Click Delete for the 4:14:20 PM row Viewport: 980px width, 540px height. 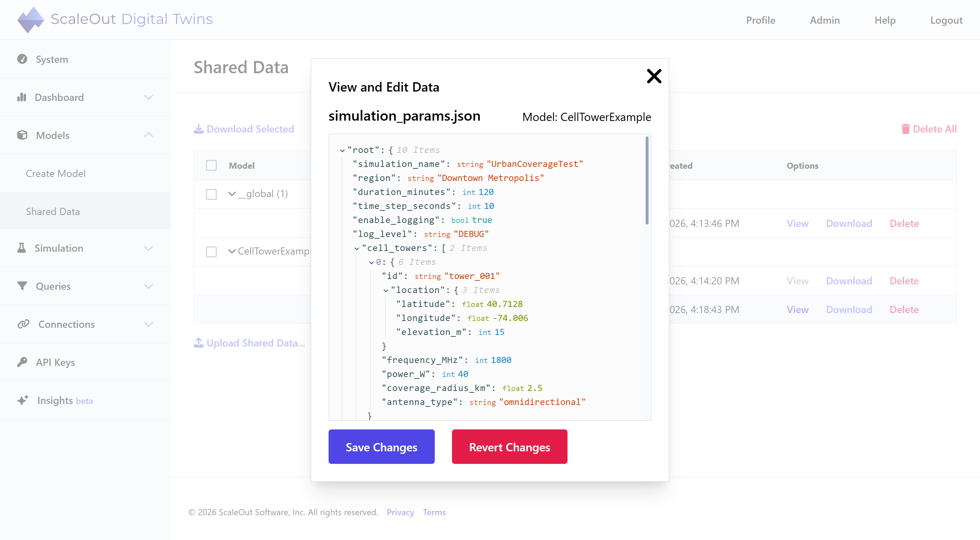point(904,281)
